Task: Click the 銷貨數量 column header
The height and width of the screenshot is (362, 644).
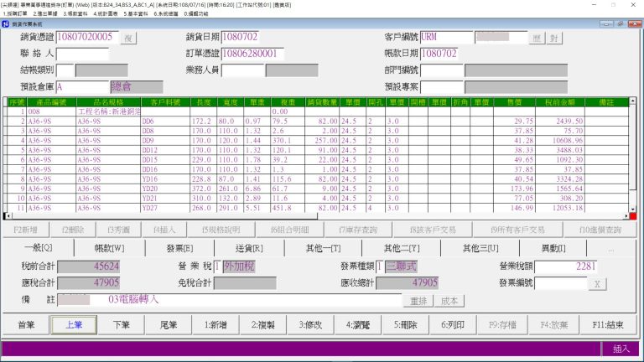Action: click(x=322, y=102)
